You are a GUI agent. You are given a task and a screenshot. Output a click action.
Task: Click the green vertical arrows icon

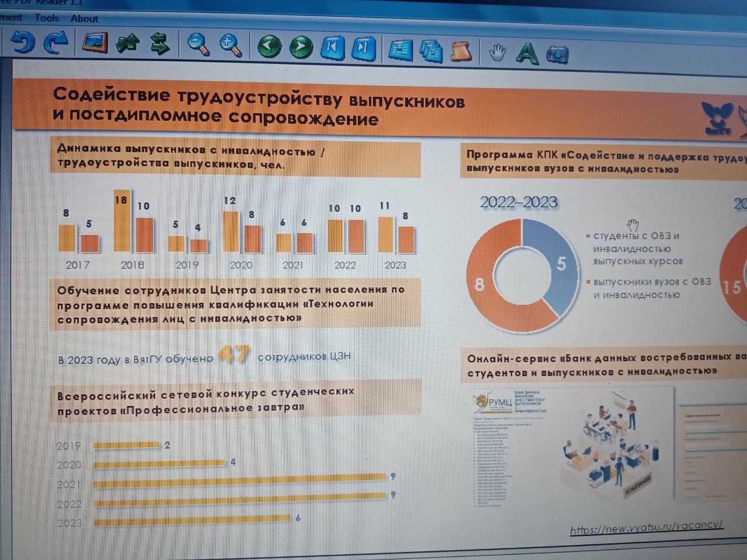click(x=128, y=44)
